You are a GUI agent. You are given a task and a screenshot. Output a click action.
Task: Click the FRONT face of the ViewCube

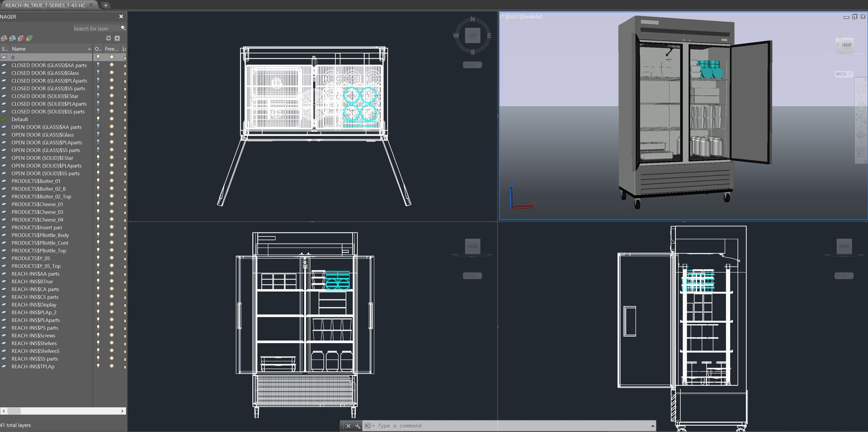coord(846,45)
